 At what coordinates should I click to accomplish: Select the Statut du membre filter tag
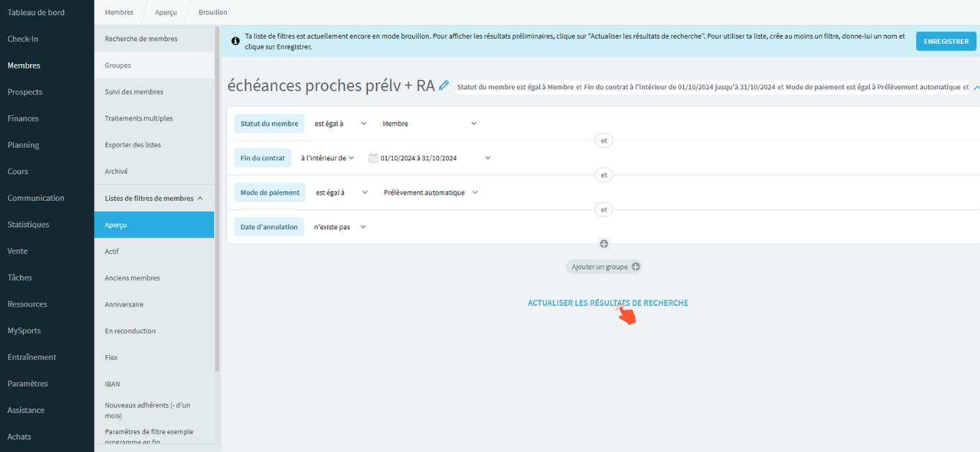269,124
